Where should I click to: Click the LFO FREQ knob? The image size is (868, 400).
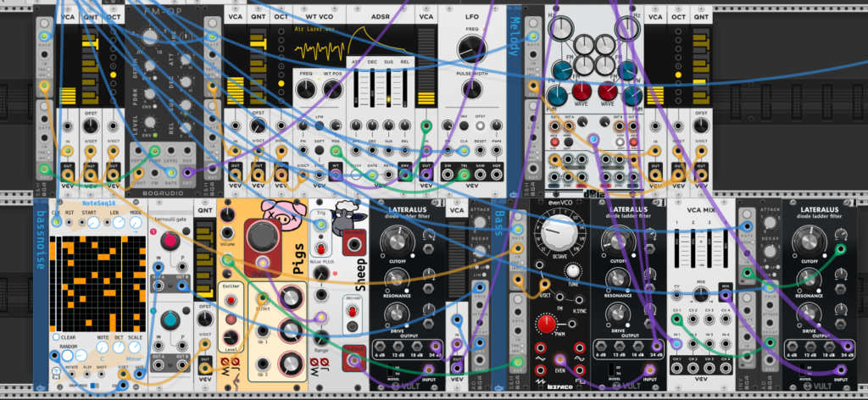point(472,48)
